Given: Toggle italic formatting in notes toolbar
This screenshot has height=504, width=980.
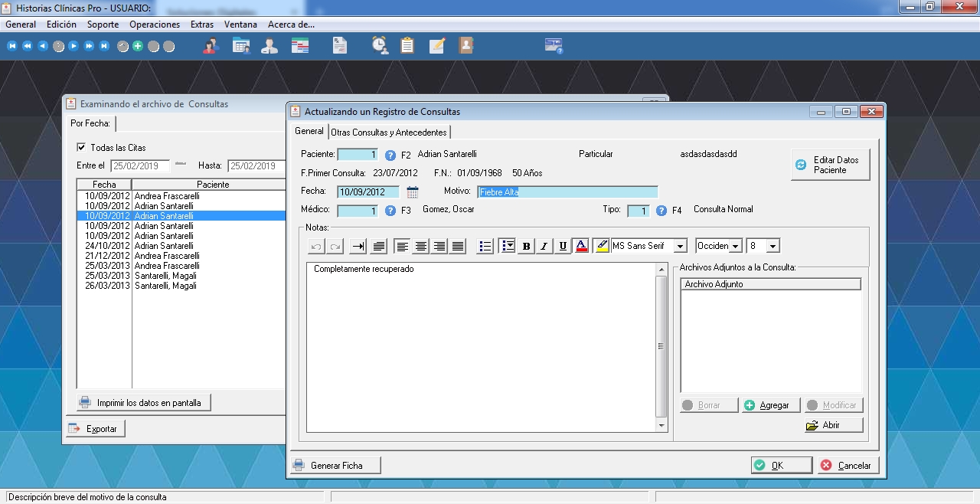Looking at the screenshot, I should tap(544, 247).
